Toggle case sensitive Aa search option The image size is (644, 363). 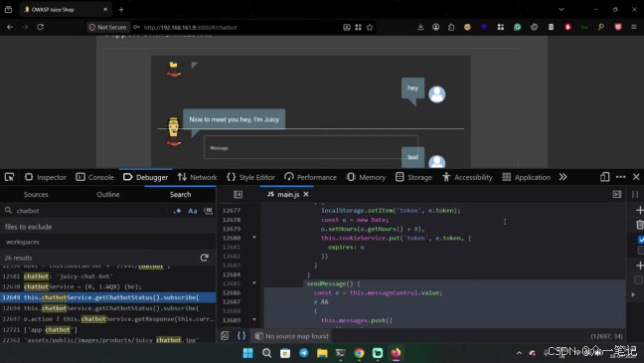pos(192,211)
